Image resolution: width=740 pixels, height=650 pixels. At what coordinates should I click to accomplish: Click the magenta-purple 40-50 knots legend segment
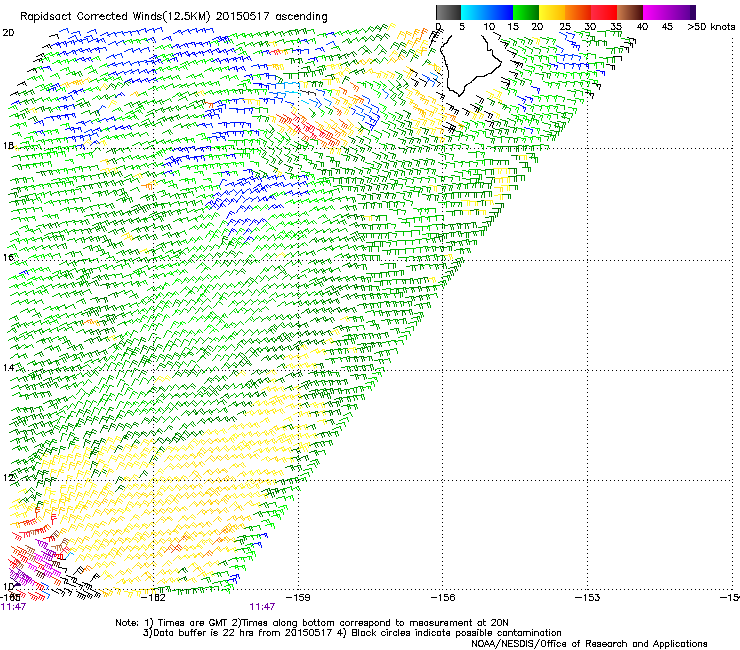click(669, 12)
